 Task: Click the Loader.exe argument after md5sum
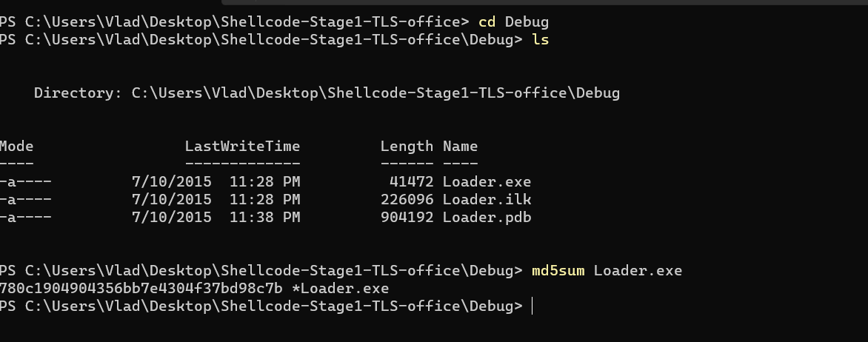(x=638, y=271)
